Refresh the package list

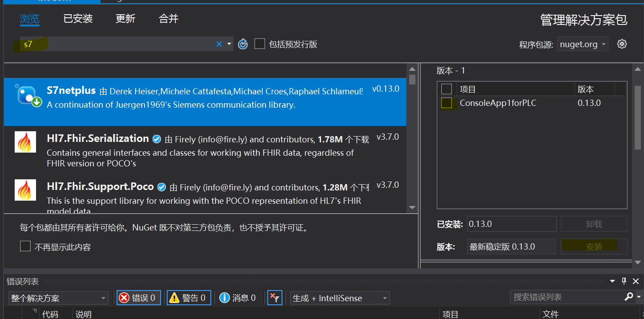[243, 44]
